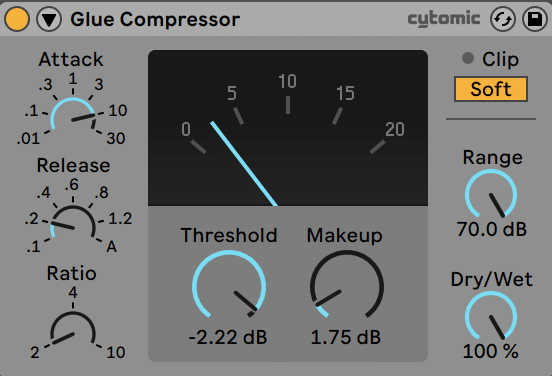Viewport: 552px width, 376px height.
Task: Click the cytomic logo
Action: coord(444,19)
